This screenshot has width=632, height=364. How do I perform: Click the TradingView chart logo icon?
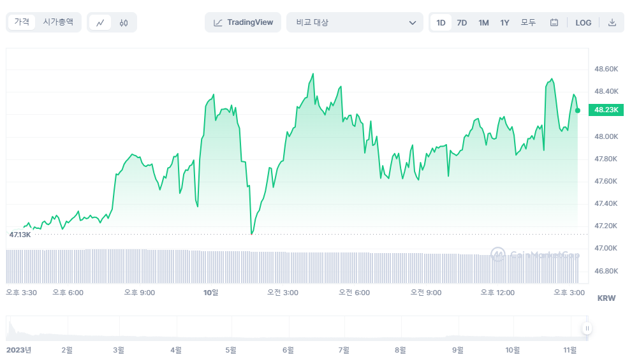[x=217, y=23]
